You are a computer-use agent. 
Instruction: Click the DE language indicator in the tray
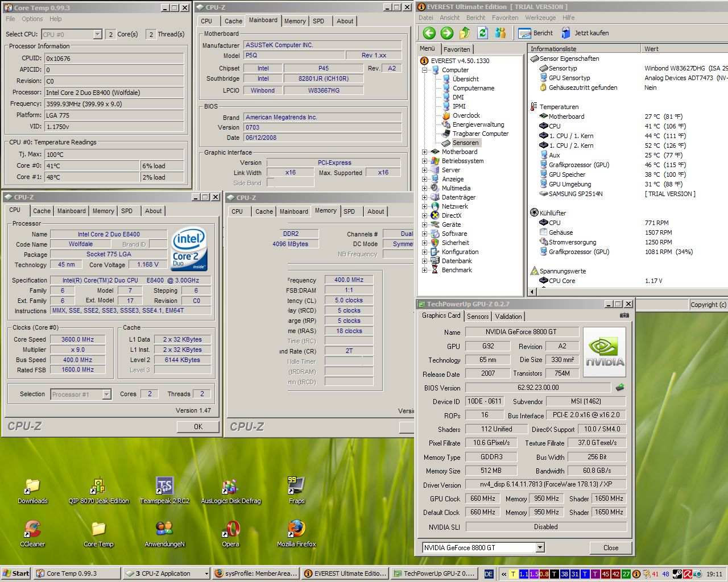(x=489, y=574)
